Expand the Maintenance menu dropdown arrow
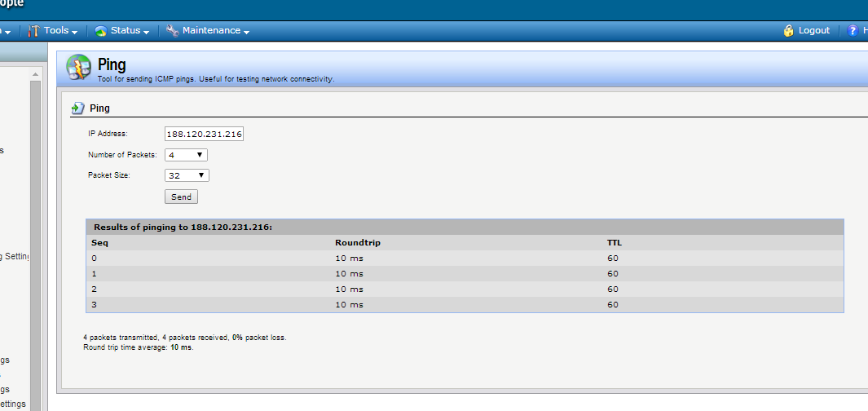The image size is (868, 411). click(x=246, y=32)
